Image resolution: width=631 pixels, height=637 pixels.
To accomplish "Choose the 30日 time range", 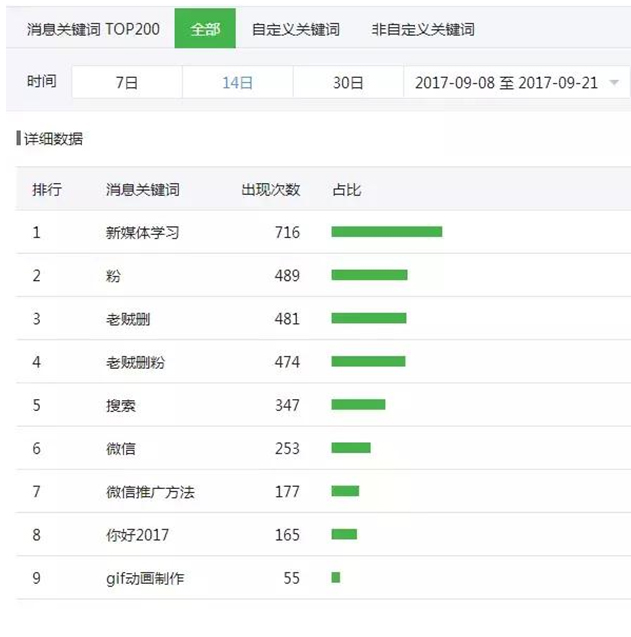I will [x=348, y=83].
